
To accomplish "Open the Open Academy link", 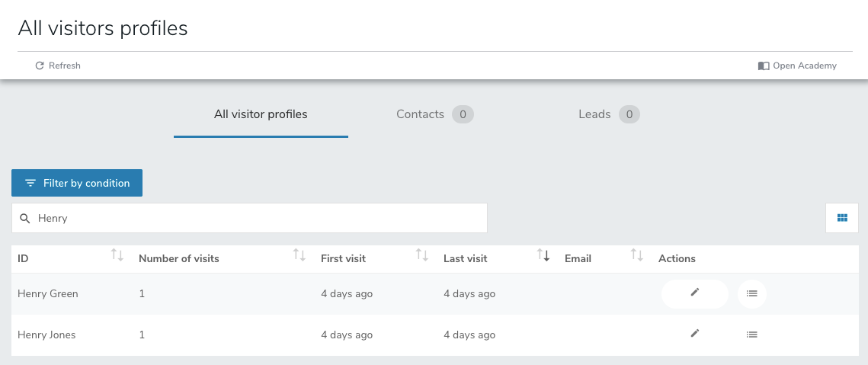I will click(x=797, y=66).
